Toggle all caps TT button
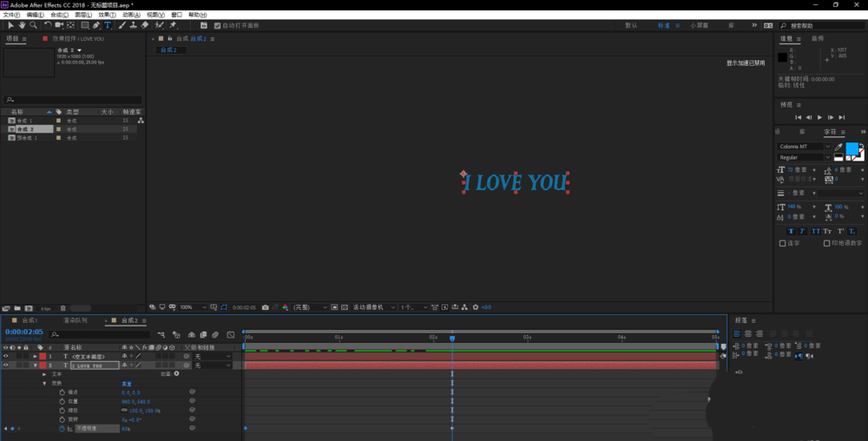Image resolution: width=868 pixels, height=441 pixels. point(815,231)
